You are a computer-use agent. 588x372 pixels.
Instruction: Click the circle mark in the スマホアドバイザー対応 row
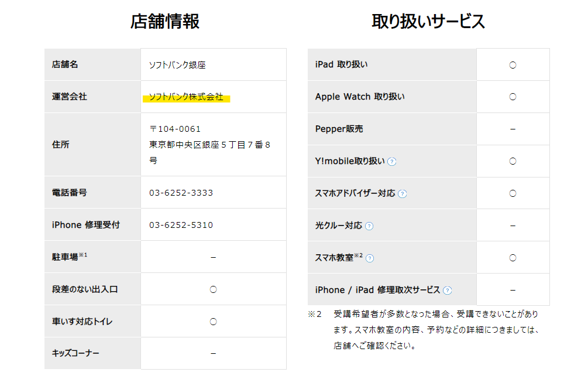(x=513, y=193)
